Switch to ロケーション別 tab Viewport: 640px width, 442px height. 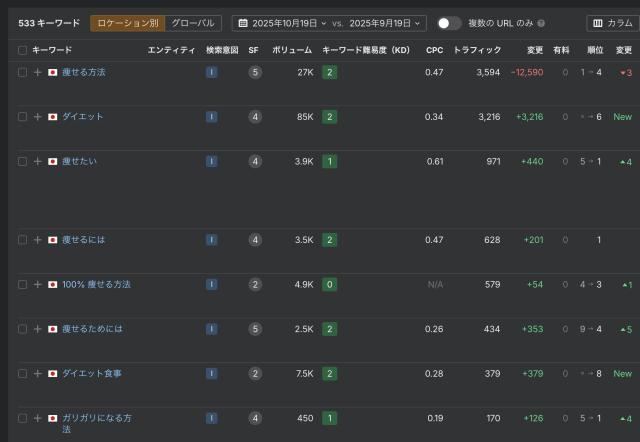(x=127, y=23)
